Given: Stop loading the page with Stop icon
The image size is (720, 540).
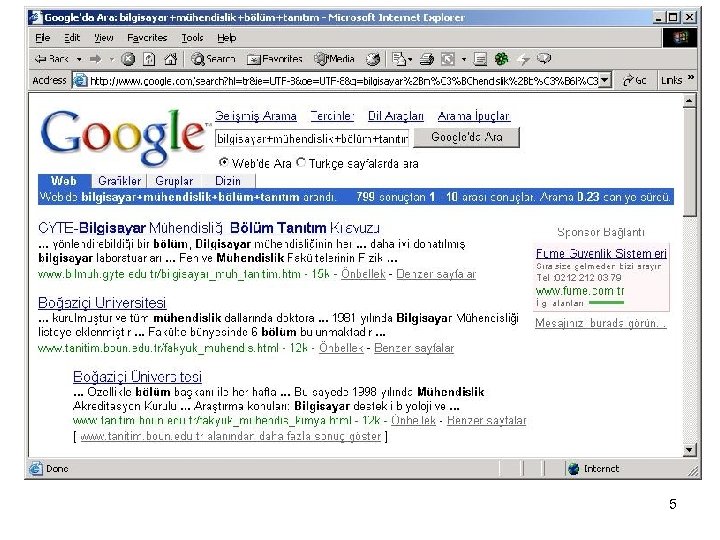Looking at the screenshot, I should click(x=128, y=59).
